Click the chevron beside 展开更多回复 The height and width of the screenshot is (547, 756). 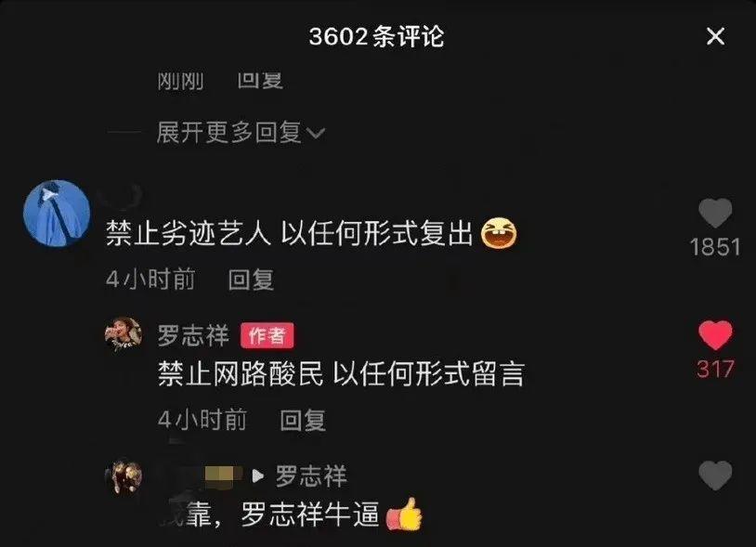(316, 133)
